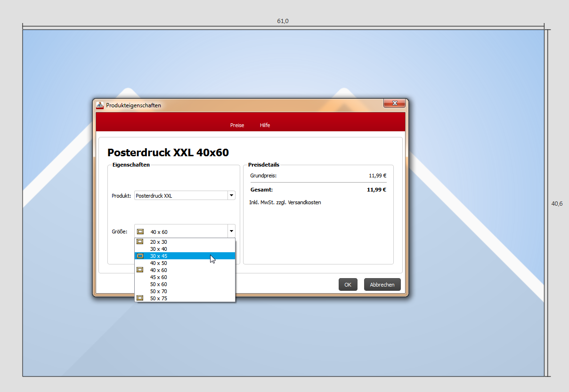The width and height of the screenshot is (569, 392).
Task: Open the Hilfe menu
Action: (x=265, y=125)
